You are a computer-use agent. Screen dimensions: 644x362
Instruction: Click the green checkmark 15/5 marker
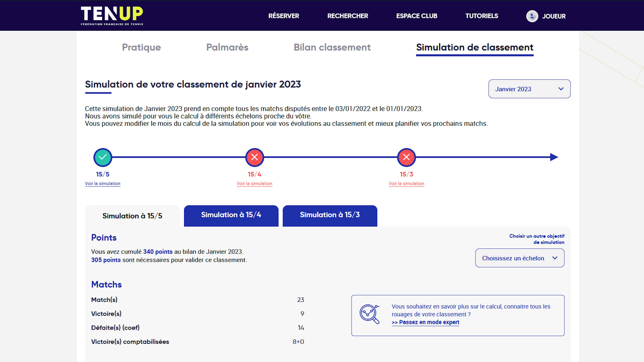click(103, 157)
